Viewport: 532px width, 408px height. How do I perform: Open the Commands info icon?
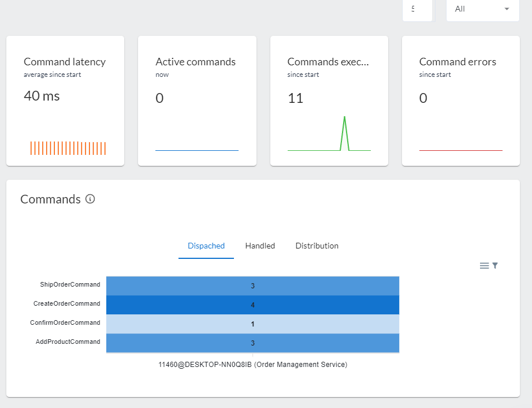(x=90, y=199)
